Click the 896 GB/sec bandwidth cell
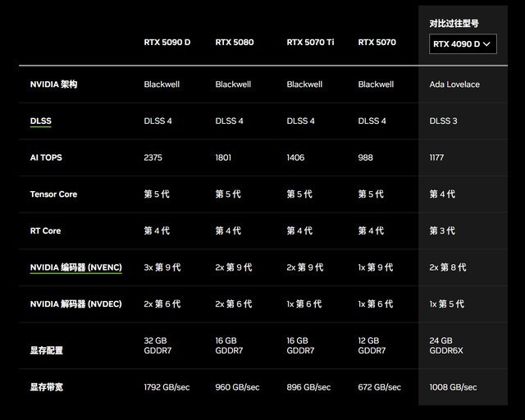 click(x=308, y=387)
